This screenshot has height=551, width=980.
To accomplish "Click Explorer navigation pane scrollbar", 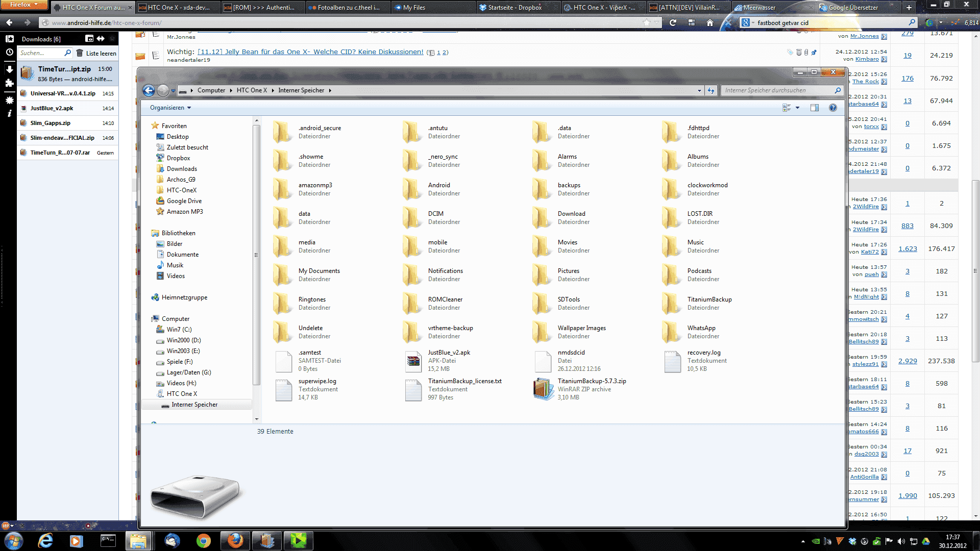I will click(x=256, y=255).
